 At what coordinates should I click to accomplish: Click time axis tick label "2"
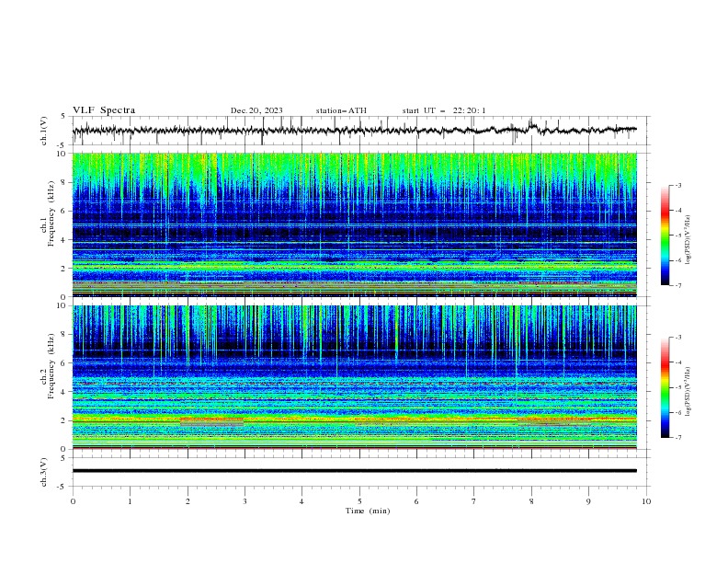pos(188,501)
